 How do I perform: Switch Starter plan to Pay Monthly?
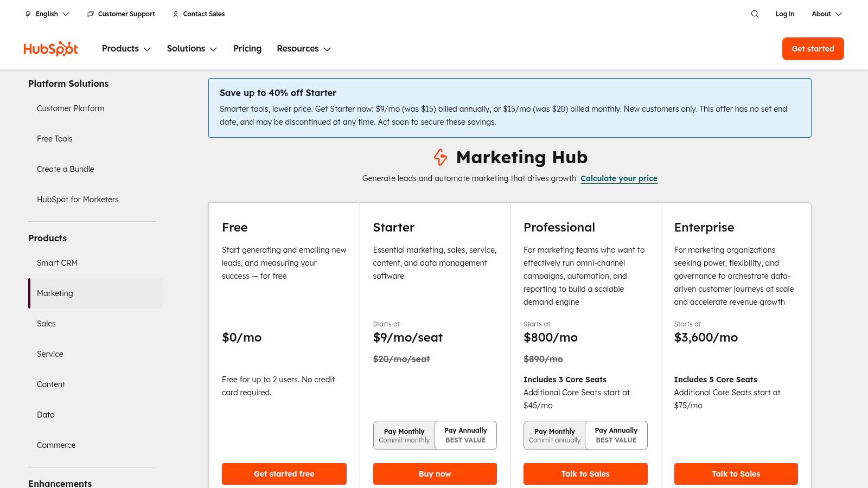pos(404,435)
